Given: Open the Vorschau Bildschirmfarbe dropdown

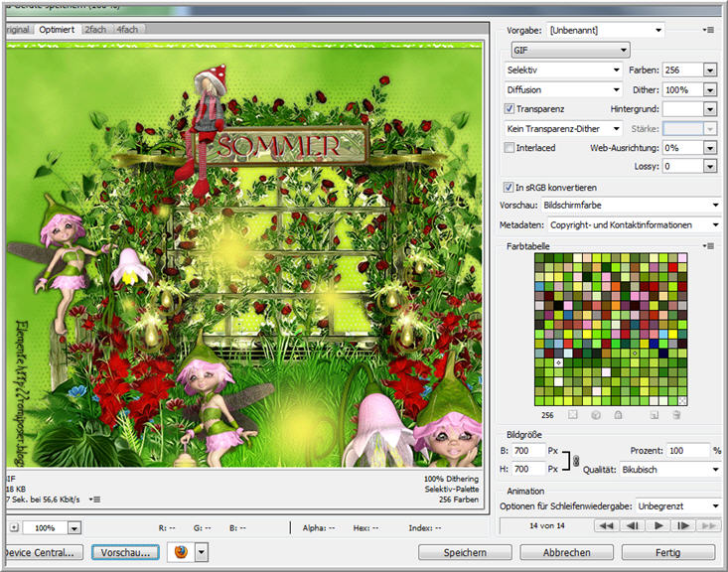Looking at the screenshot, I should tap(632, 205).
